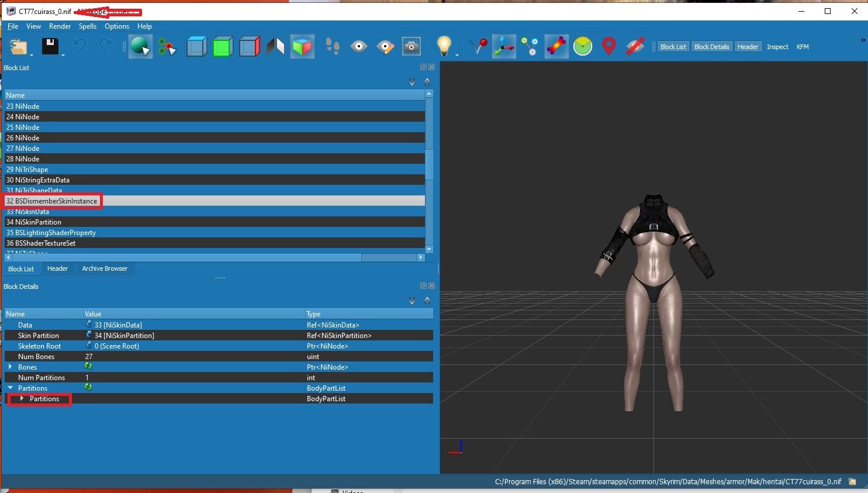Float the Block List panel
Image resolution: width=868 pixels, height=493 pixels.
pos(423,67)
